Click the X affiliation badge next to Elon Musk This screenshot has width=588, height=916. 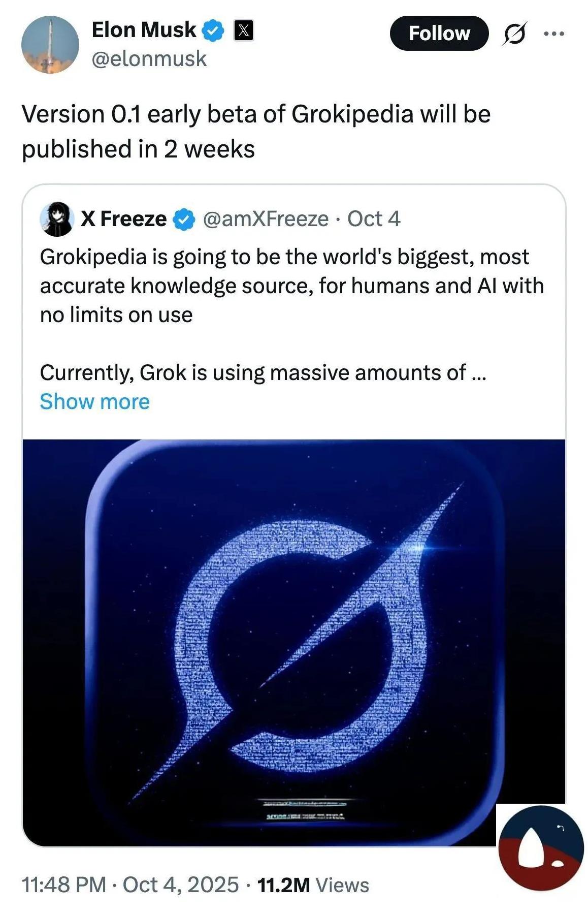coord(243,30)
